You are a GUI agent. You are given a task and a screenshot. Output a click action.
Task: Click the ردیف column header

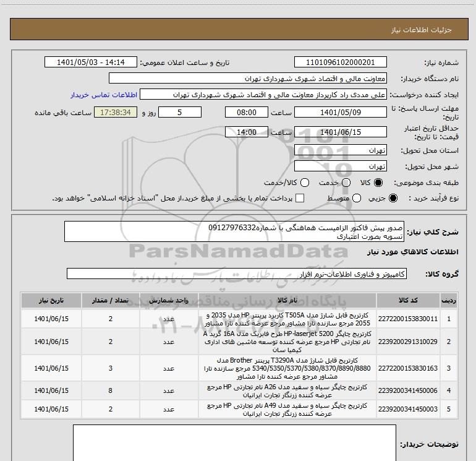[x=449, y=300]
